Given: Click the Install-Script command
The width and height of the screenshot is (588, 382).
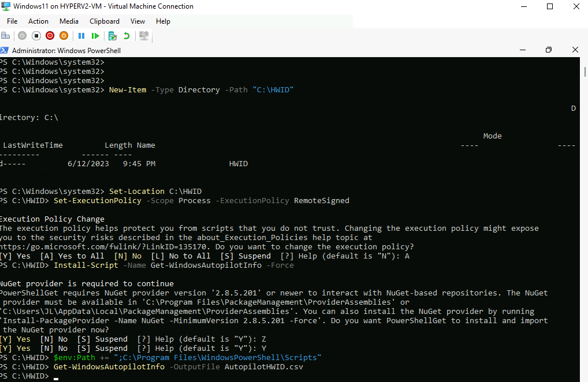Looking at the screenshot, I should pos(86,265).
